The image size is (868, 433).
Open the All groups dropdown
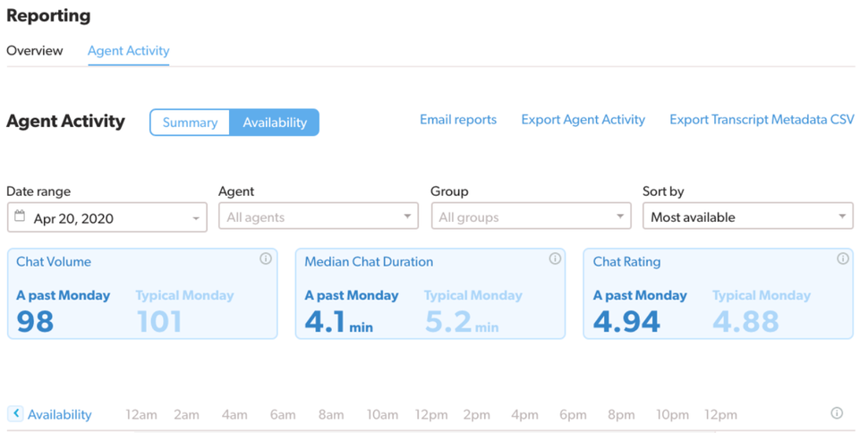pyautogui.click(x=531, y=216)
